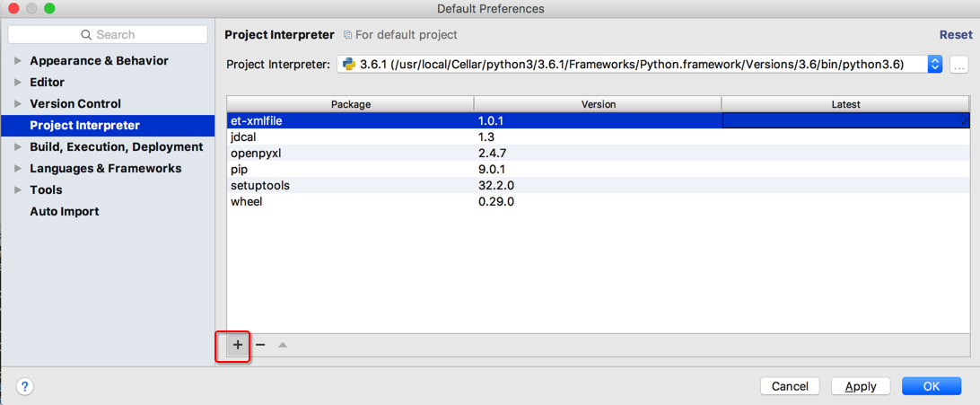
Task: Expand Build, Execution, Deployment section
Action: [x=17, y=147]
